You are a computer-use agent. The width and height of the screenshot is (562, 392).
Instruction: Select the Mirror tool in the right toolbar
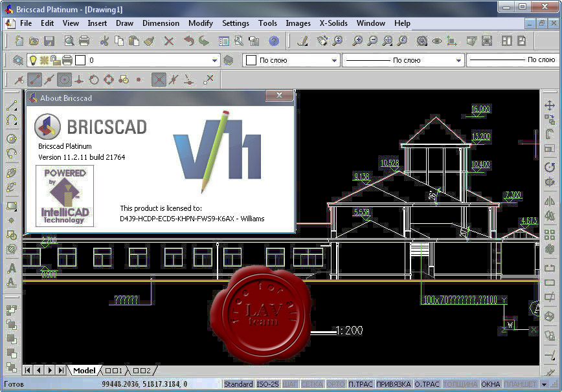click(550, 201)
